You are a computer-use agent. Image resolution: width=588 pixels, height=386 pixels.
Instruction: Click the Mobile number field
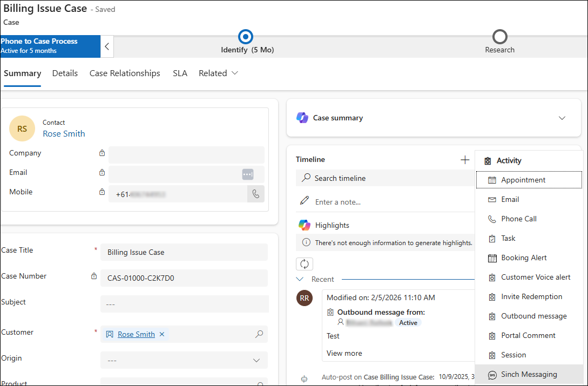[178, 194]
